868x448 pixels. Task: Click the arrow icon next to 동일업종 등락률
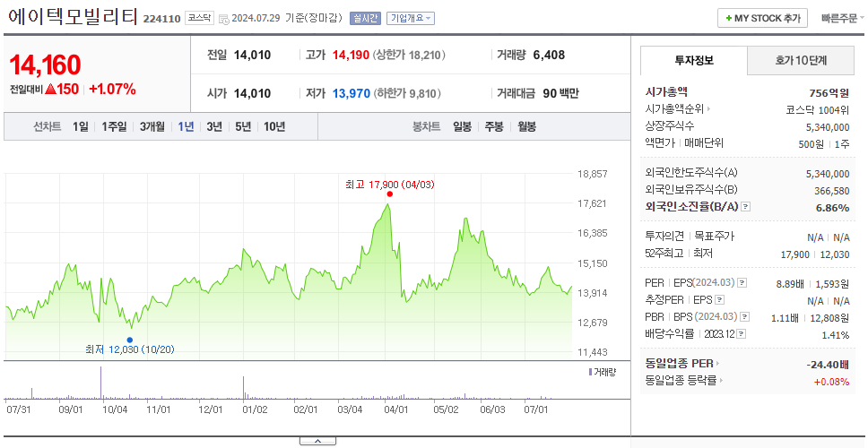[x=721, y=381]
